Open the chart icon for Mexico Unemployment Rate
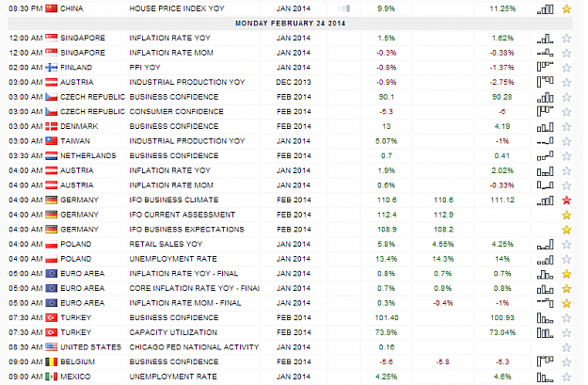 coord(545,377)
